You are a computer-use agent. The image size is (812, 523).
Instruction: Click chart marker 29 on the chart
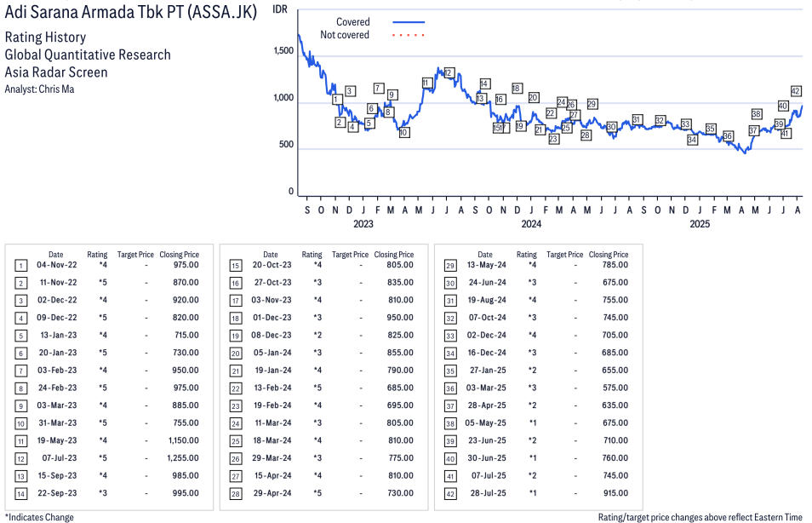(x=592, y=104)
